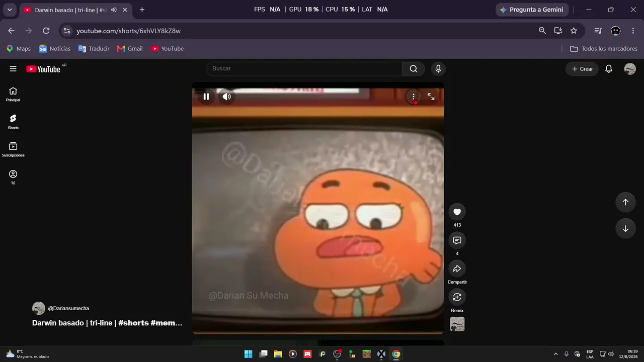The height and width of the screenshot is (362, 644).
Task: Open Shorts in the YouTube sidebar
Action: pos(13,122)
